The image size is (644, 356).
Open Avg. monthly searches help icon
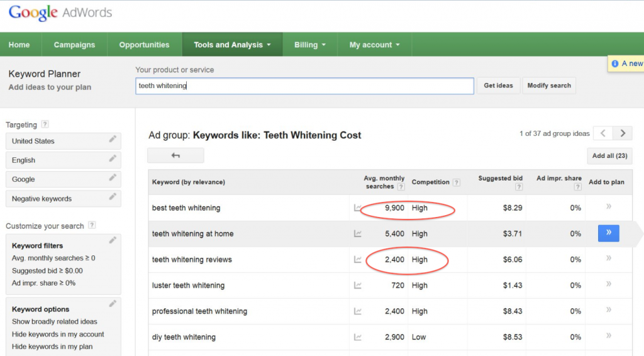401,187
